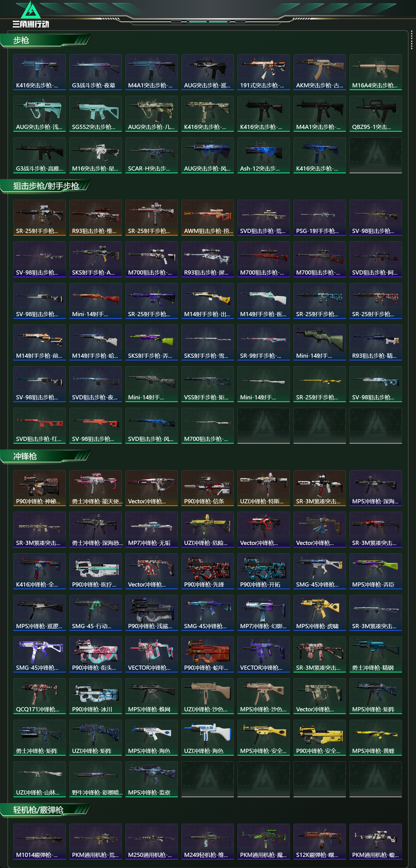Expand the 冲锋枪 section header
The image size is (416, 868).
[x=45, y=456]
